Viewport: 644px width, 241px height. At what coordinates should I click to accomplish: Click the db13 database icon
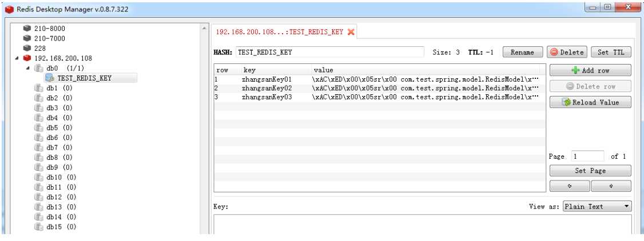pyautogui.click(x=39, y=207)
